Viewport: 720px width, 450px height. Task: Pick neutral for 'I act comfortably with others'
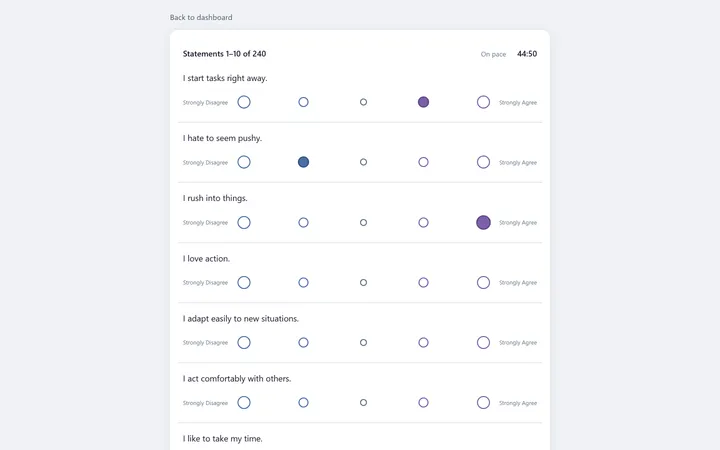coord(363,403)
